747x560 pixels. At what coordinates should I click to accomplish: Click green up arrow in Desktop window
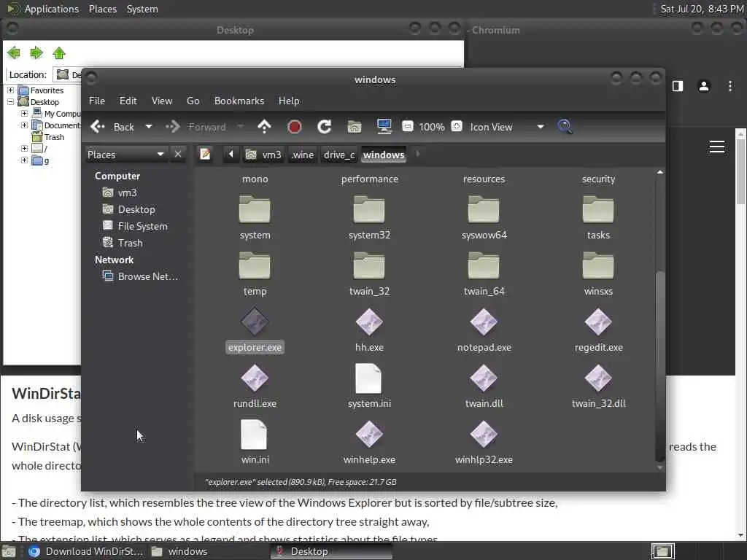click(x=59, y=52)
